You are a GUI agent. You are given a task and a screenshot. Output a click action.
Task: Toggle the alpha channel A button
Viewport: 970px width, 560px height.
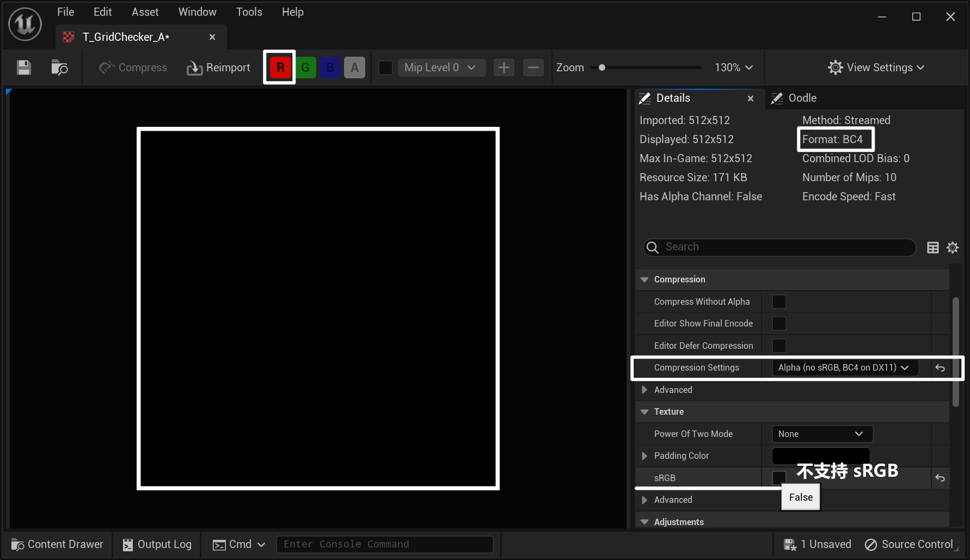pos(354,67)
